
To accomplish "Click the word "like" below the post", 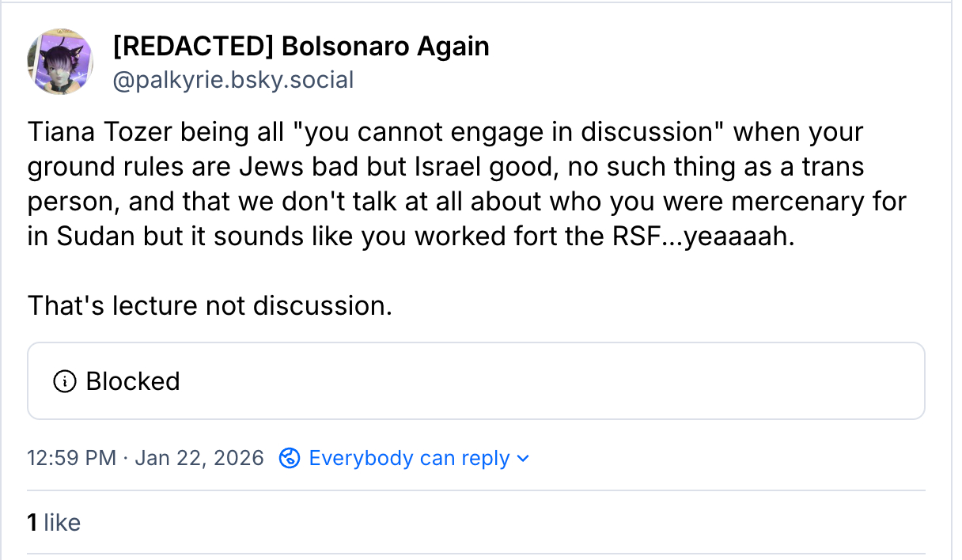I will [62, 522].
